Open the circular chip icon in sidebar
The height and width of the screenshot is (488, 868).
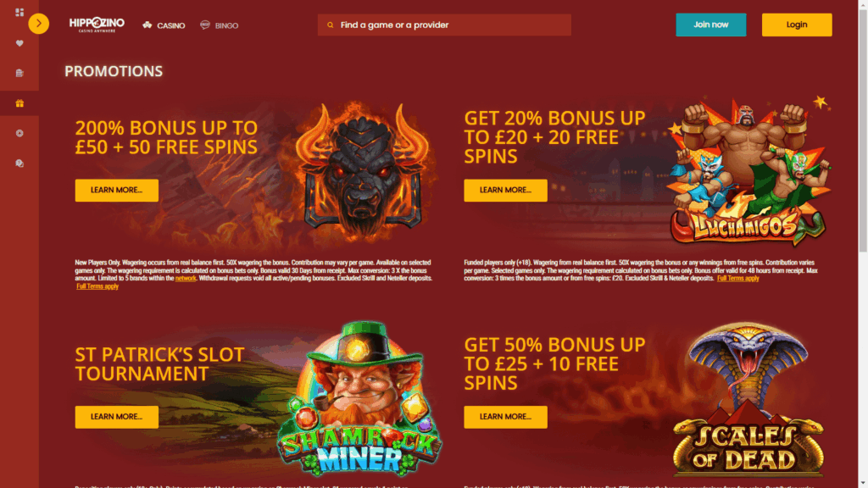pos(19,133)
